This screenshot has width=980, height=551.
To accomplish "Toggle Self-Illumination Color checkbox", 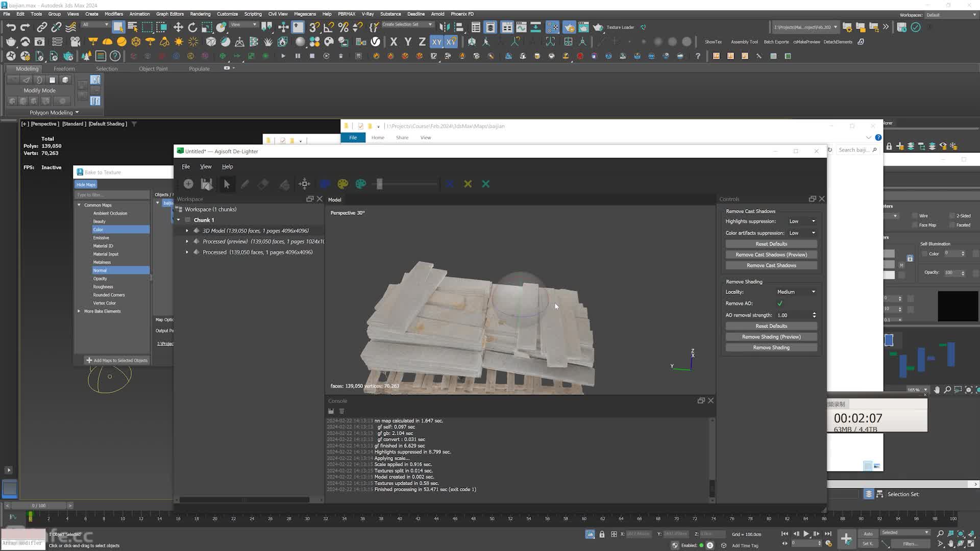I will [x=924, y=254].
